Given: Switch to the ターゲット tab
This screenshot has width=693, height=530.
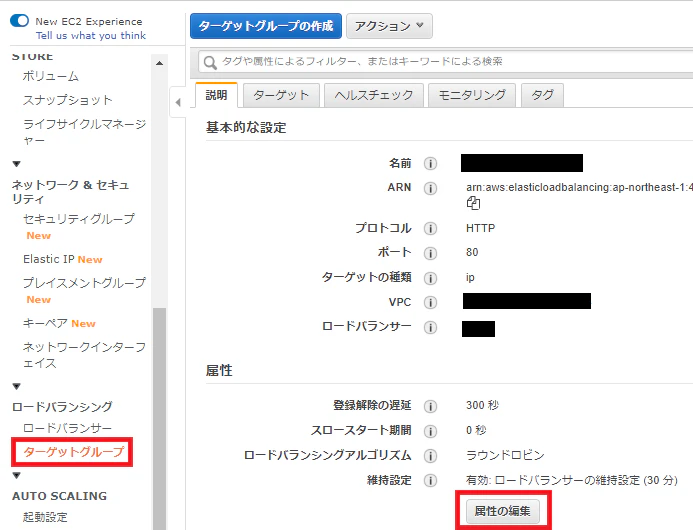Looking at the screenshot, I should click(281, 95).
